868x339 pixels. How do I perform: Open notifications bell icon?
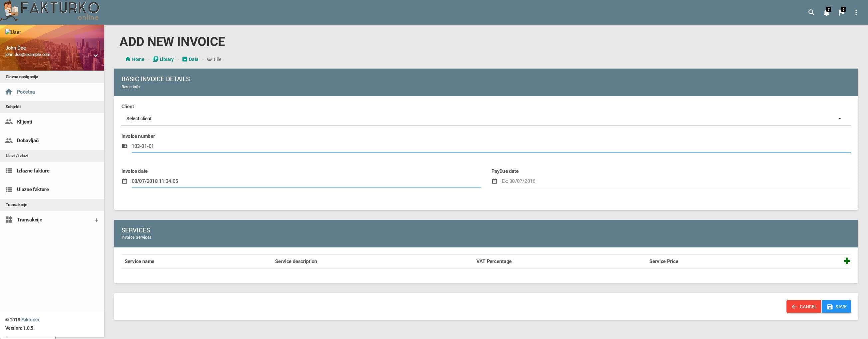(826, 12)
